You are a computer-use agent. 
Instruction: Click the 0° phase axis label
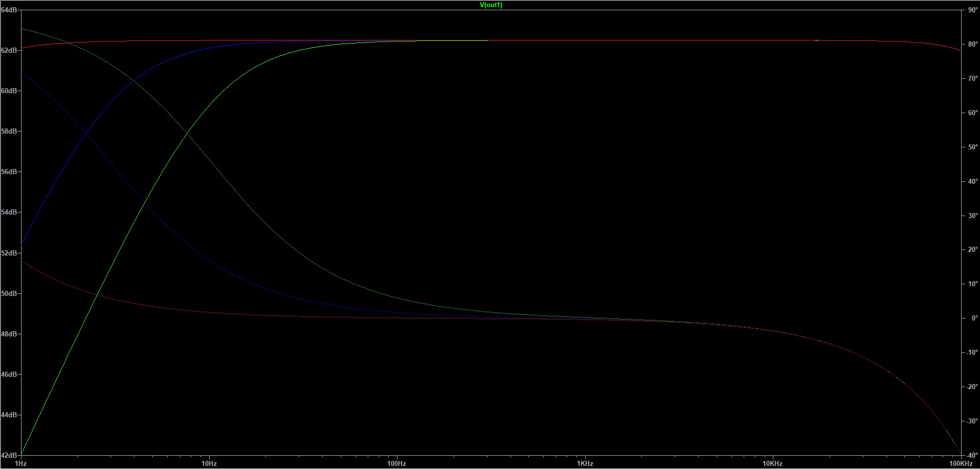974,318
